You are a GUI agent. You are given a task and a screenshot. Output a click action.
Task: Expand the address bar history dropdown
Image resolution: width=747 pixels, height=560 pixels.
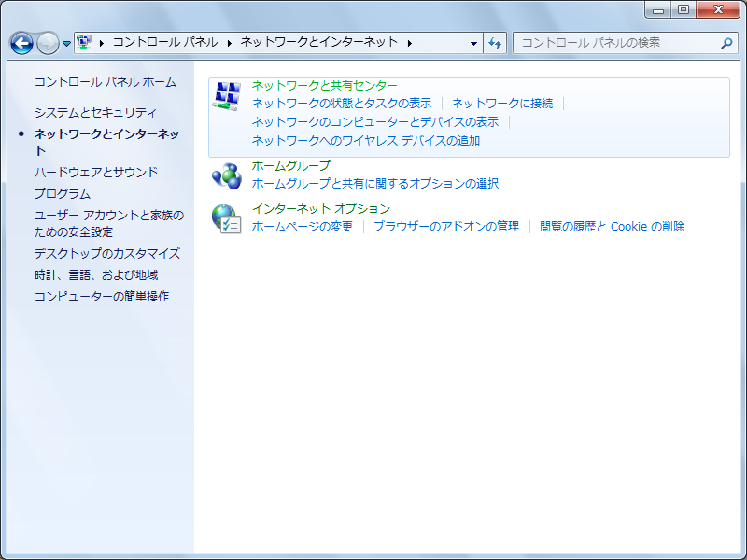click(x=473, y=43)
